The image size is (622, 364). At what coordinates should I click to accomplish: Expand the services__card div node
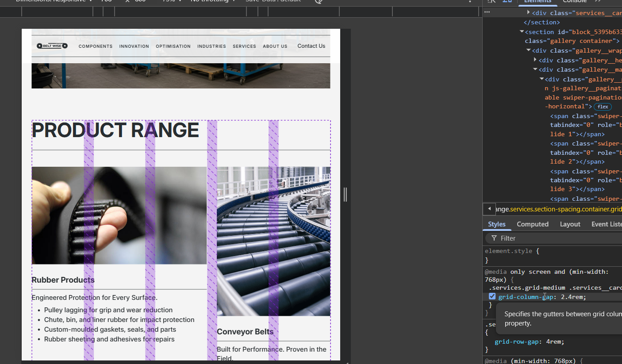pyautogui.click(x=528, y=13)
